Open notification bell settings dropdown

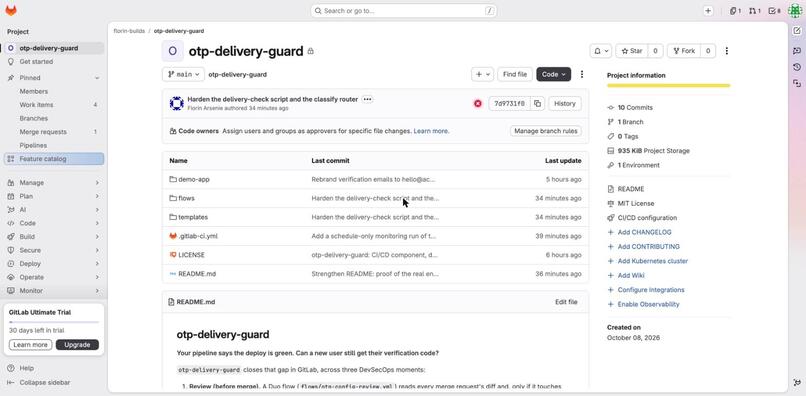[x=600, y=51]
